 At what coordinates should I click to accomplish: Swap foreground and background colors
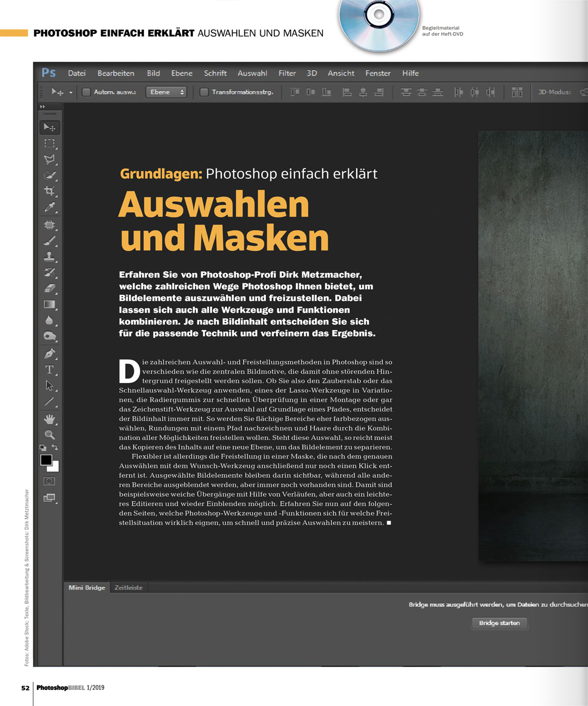pos(55,447)
